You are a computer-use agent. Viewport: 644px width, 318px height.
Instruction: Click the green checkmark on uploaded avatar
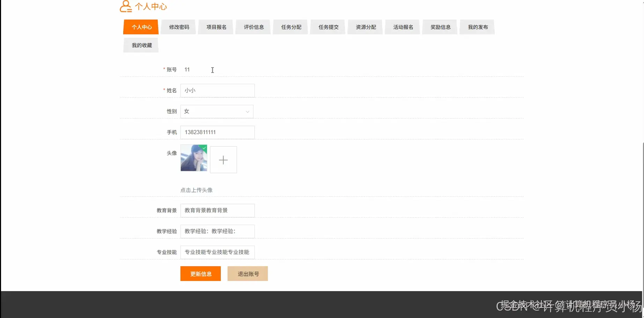click(x=204, y=148)
